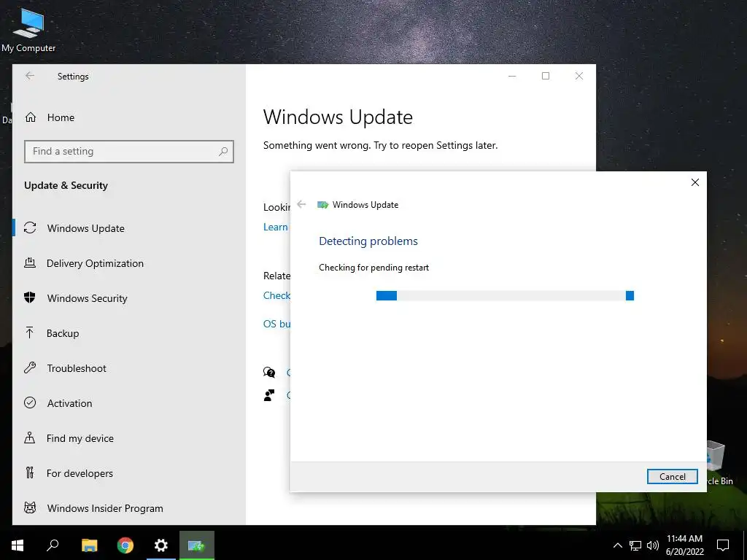Screen dimensions: 747x560
Task: Maximize the Settings window
Action: (x=546, y=76)
